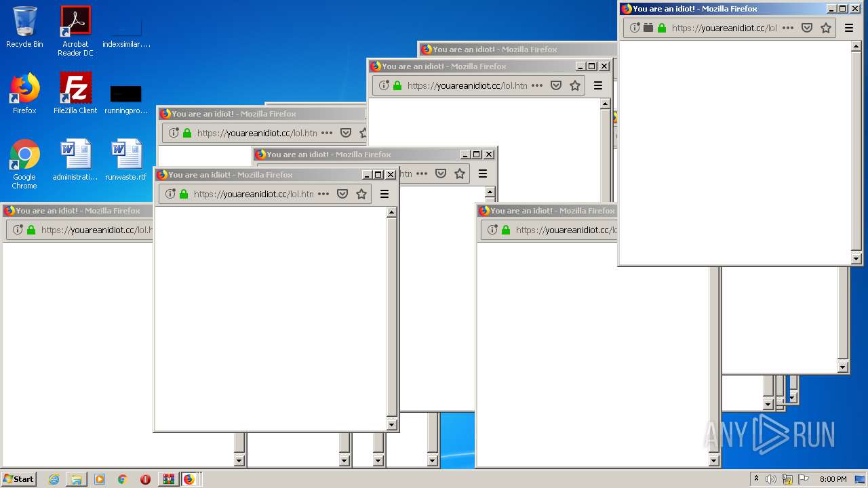The height and width of the screenshot is (488, 868).
Task: Show hidden tray icons arrow
Action: [756, 479]
